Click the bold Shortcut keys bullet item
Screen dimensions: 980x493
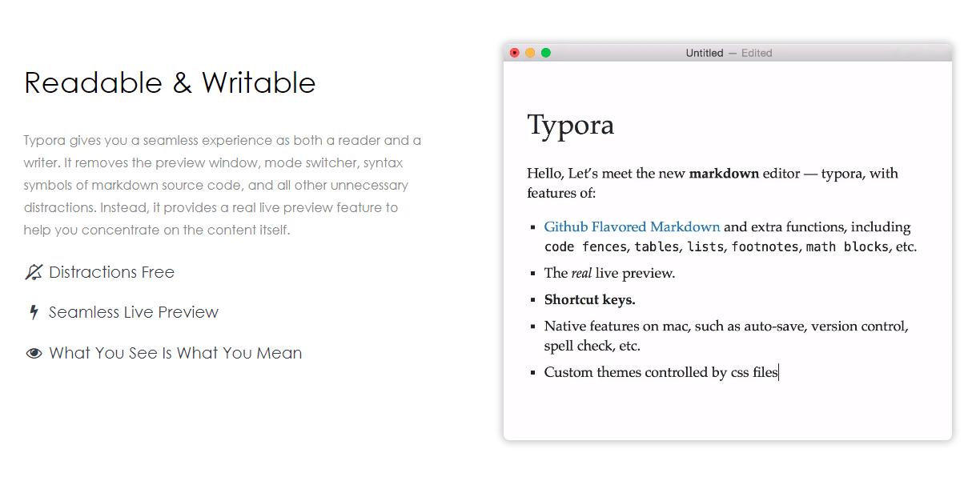(589, 300)
